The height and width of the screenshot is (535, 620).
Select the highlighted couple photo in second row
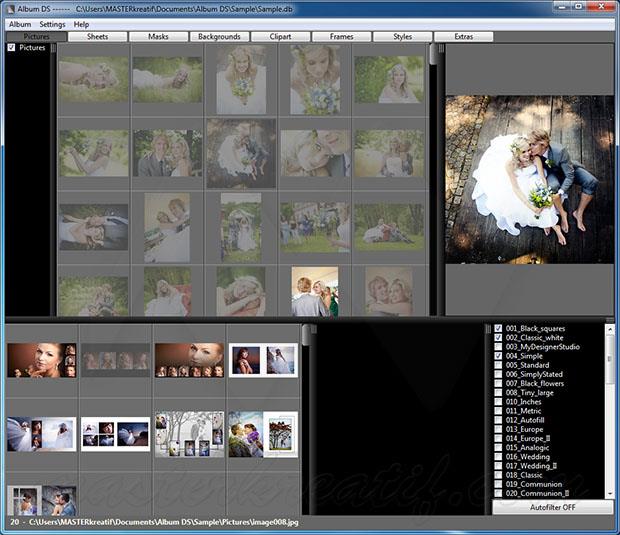[241, 153]
